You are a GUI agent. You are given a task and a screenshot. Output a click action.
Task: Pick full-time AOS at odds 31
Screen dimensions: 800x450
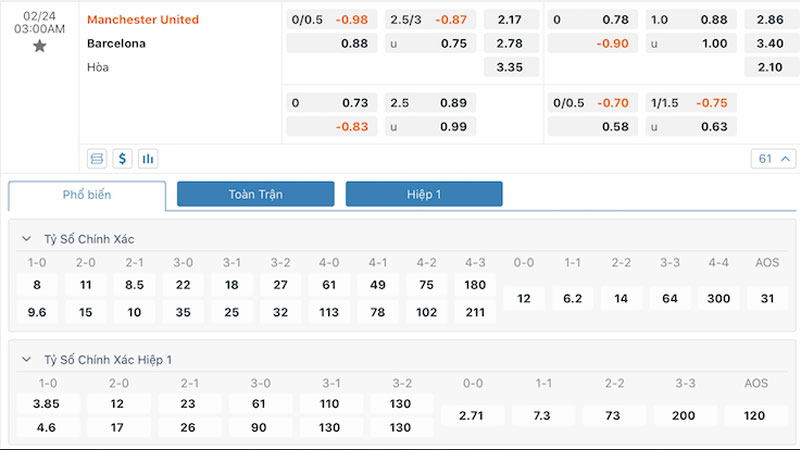tap(767, 298)
